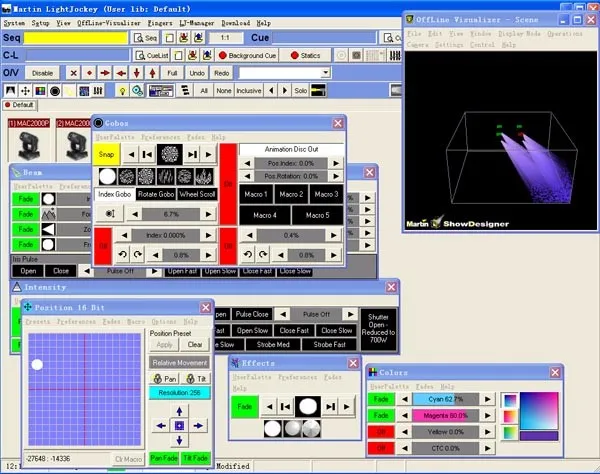Select the open white gobo thumbnail
Screen dimensions: 600x474
pos(108,176)
